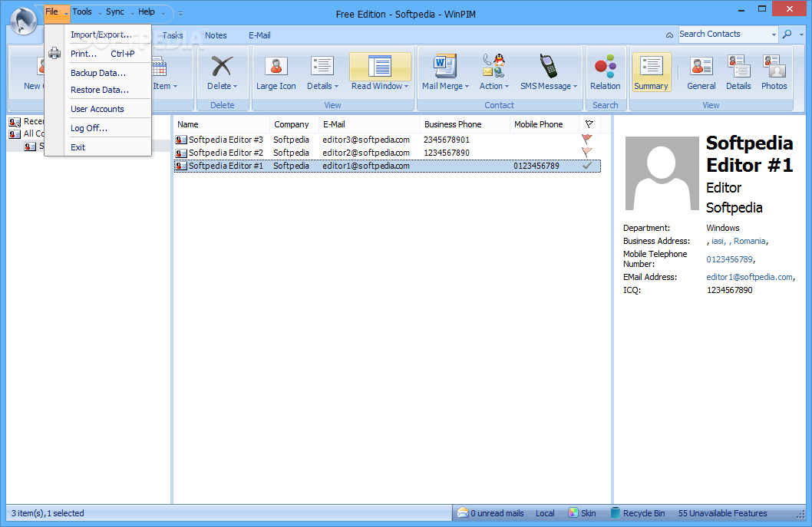The height and width of the screenshot is (527, 812).
Task: Click the Details list view icon
Action: [322, 66]
